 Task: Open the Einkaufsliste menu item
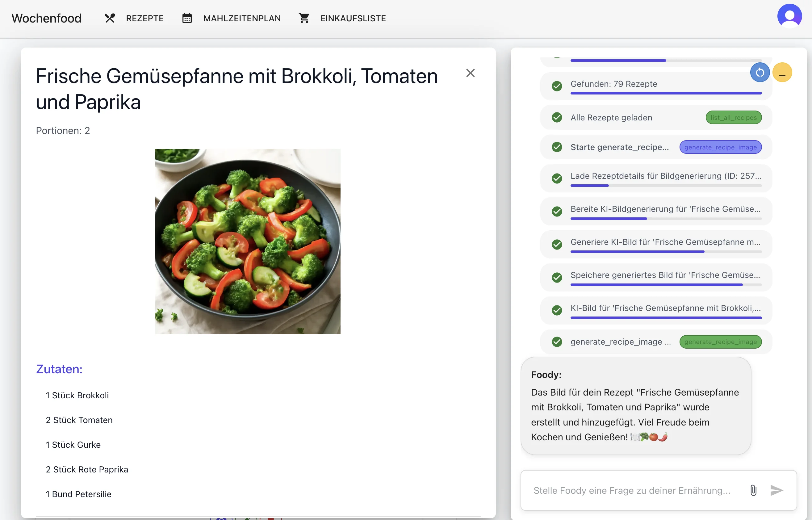tap(353, 18)
